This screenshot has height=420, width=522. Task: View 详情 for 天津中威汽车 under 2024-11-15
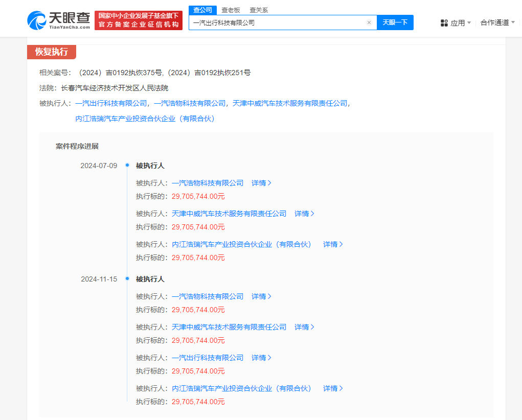[x=304, y=327]
